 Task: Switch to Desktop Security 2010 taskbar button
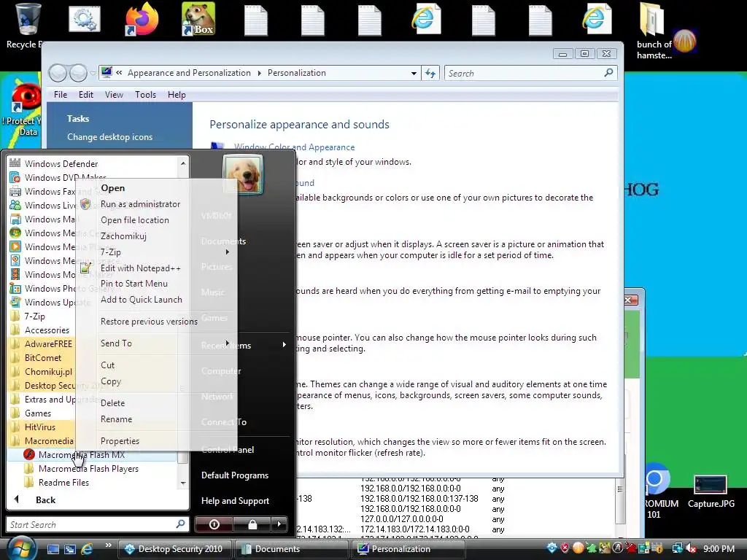click(174, 549)
